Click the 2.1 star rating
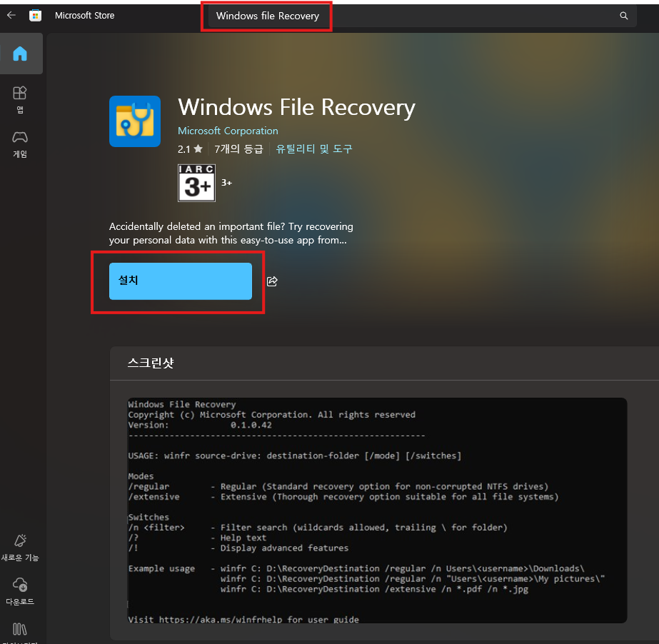659x644 pixels. 190,149
